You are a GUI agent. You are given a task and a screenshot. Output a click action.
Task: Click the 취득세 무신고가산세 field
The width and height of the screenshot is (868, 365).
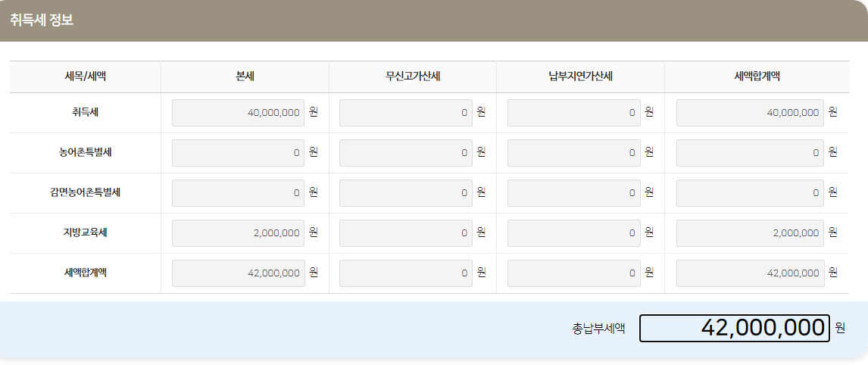[x=406, y=113]
